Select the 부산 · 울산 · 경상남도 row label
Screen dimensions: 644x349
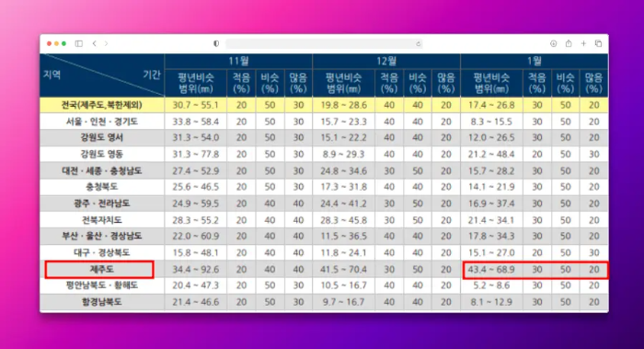(x=102, y=237)
